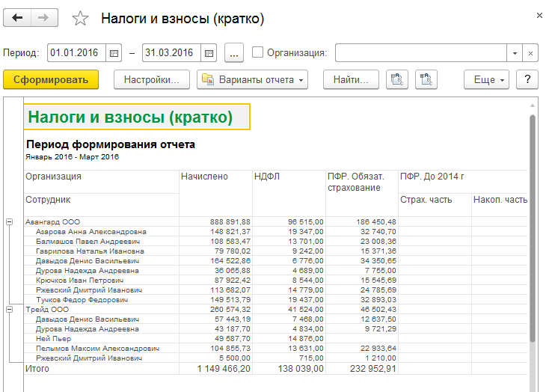
Task: Open the Еще menu
Action: coord(489,79)
